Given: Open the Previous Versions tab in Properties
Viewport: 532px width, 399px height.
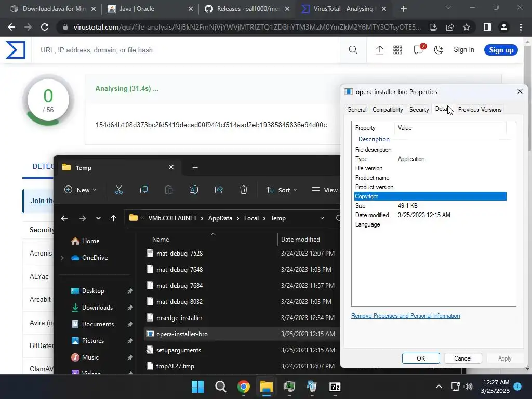Looking at the screenshot, I should click(x=480, y=110).
